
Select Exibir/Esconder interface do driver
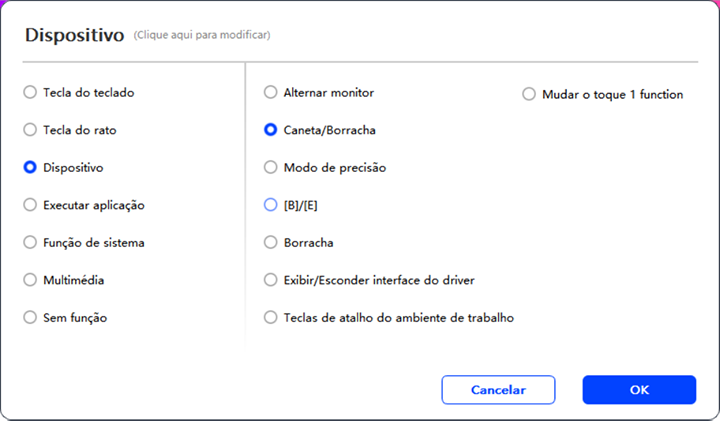click(270, 280)
